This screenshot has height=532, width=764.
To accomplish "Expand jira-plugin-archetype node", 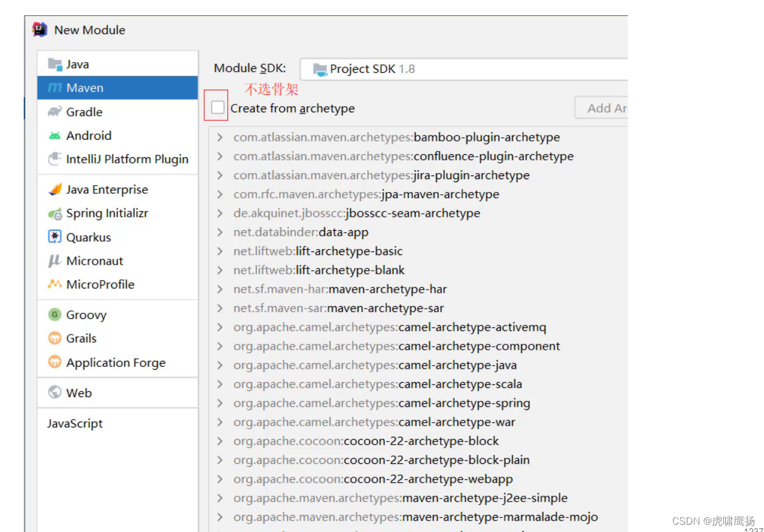I will pyautogui.click(x=220, y=176).
